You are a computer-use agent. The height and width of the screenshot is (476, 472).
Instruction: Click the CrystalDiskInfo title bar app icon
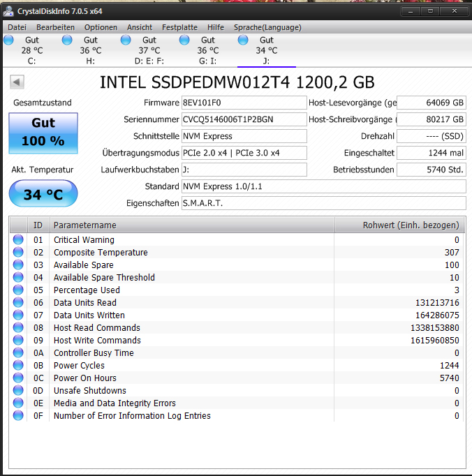pyautogui.click(x=8, y=11)
